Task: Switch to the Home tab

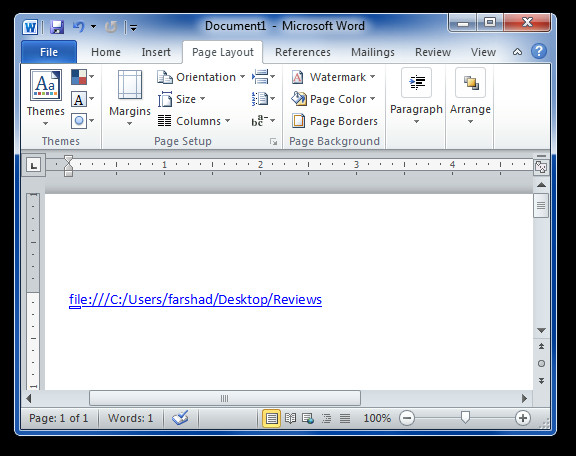Action: point(106,52)
